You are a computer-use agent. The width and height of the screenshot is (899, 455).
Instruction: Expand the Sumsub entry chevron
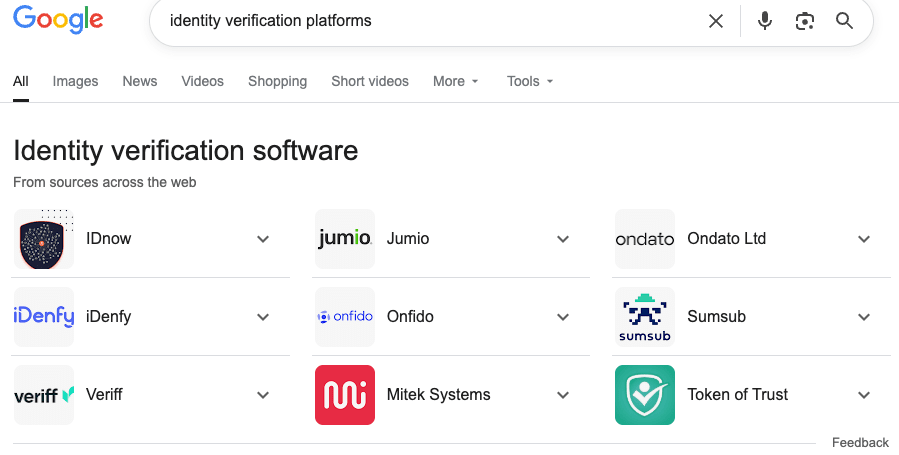(x=864, y=317)
